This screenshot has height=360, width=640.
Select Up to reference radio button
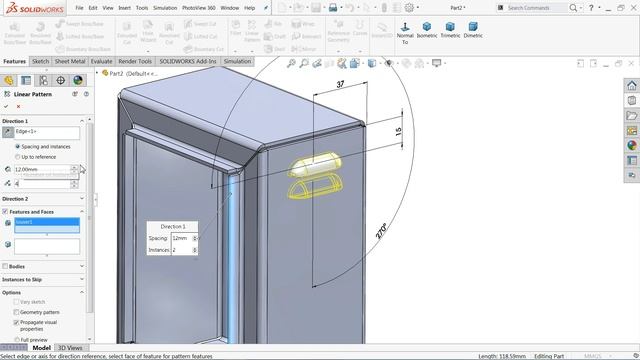point(18,157)
